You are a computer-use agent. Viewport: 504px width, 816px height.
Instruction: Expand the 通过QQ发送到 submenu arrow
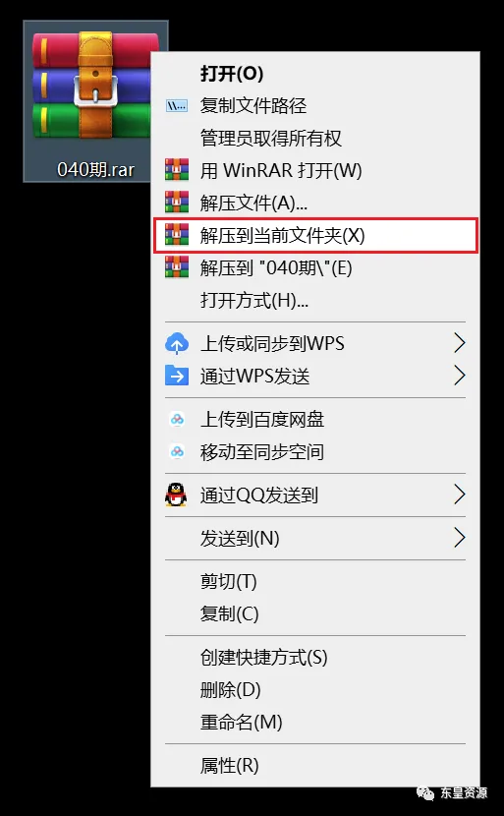tap(459, 495)
